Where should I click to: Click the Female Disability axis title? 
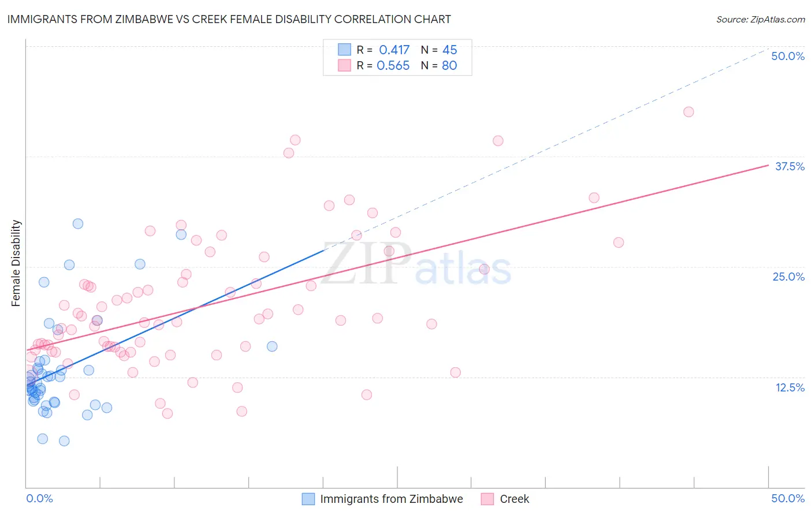(x=16, y=263)
